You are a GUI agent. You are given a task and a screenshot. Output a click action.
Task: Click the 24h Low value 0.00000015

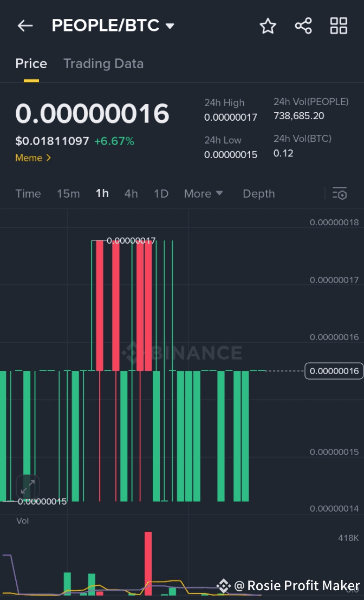tap(230, 155)
